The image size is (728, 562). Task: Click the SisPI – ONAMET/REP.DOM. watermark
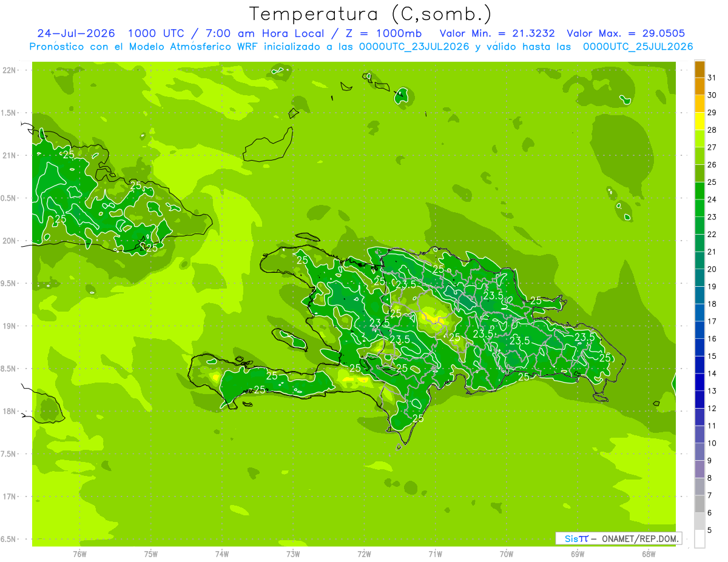pyautogui.click(x=621, y=538)
